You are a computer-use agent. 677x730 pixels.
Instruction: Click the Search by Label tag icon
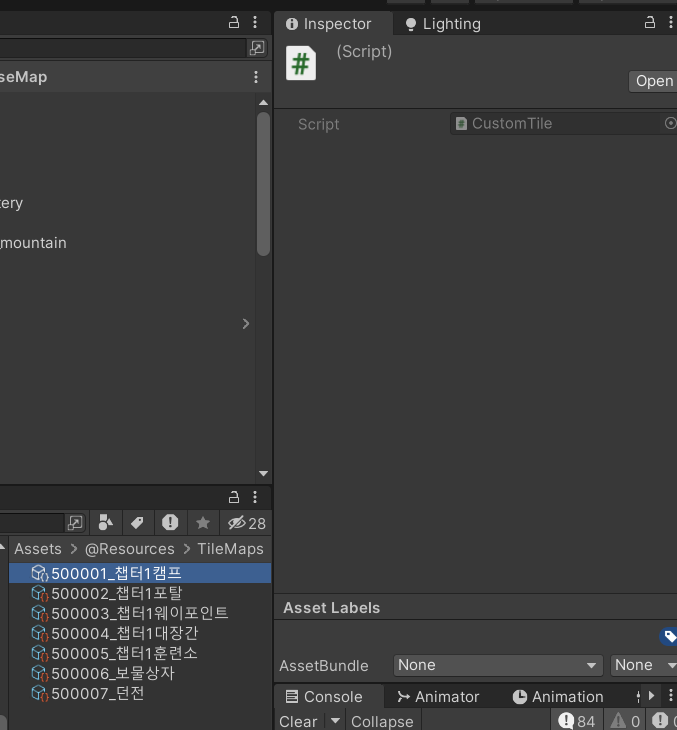coord(137,523)
